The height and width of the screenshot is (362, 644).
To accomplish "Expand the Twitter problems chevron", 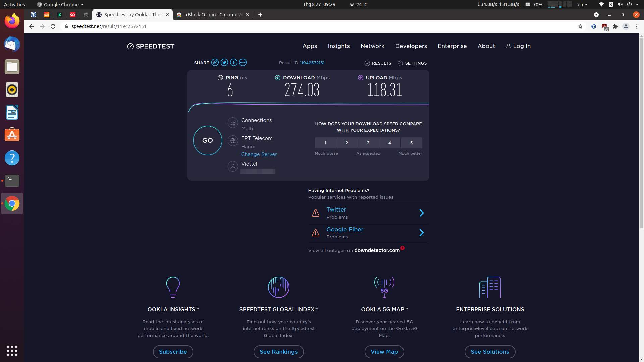I will pyautogui.click(x=422, y=213).
